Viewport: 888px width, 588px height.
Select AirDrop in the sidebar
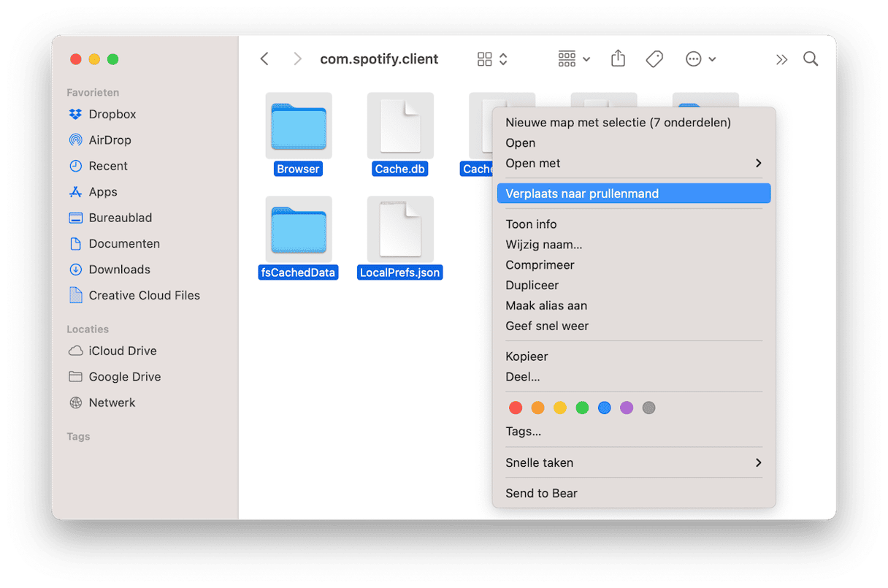coord(110,140)
